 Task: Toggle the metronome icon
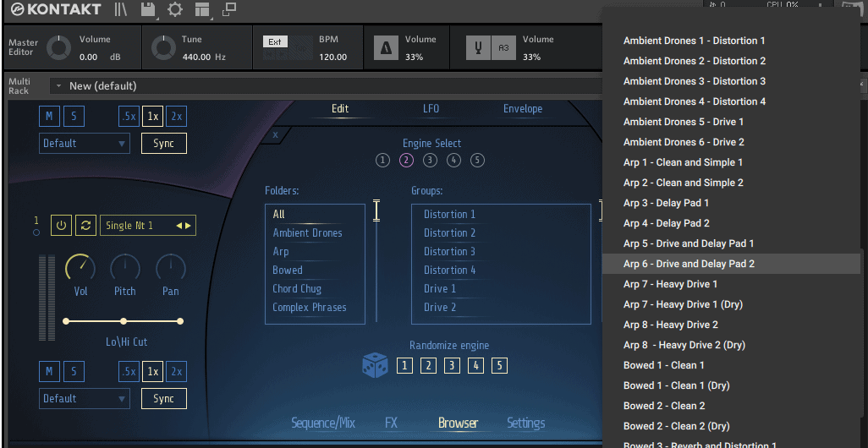point(386,47)
